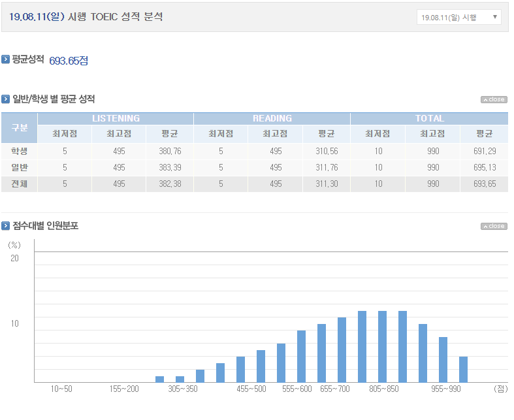The width and height of the screenshot is (514, 420).
Task: Click the 19.08.11(일) 시행 TOEIC 성적 분석 title
Action: (x=86, y=17)
